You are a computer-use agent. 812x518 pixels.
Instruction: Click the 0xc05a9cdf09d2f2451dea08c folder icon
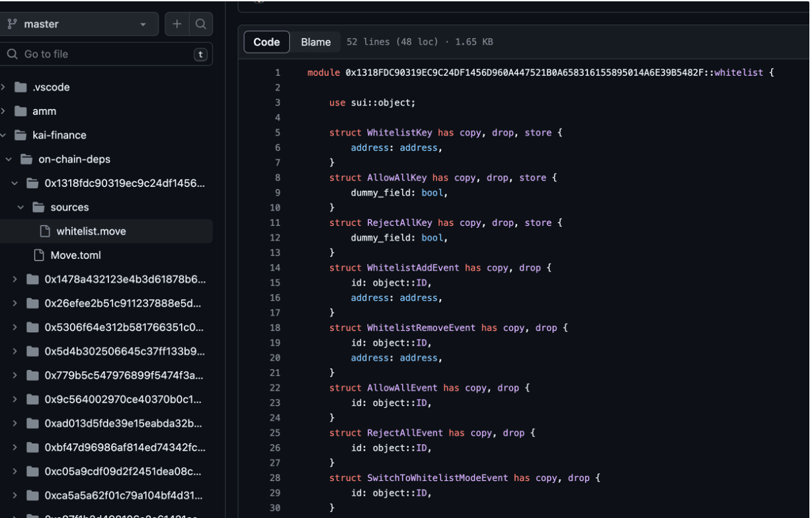tap(32, 472)
